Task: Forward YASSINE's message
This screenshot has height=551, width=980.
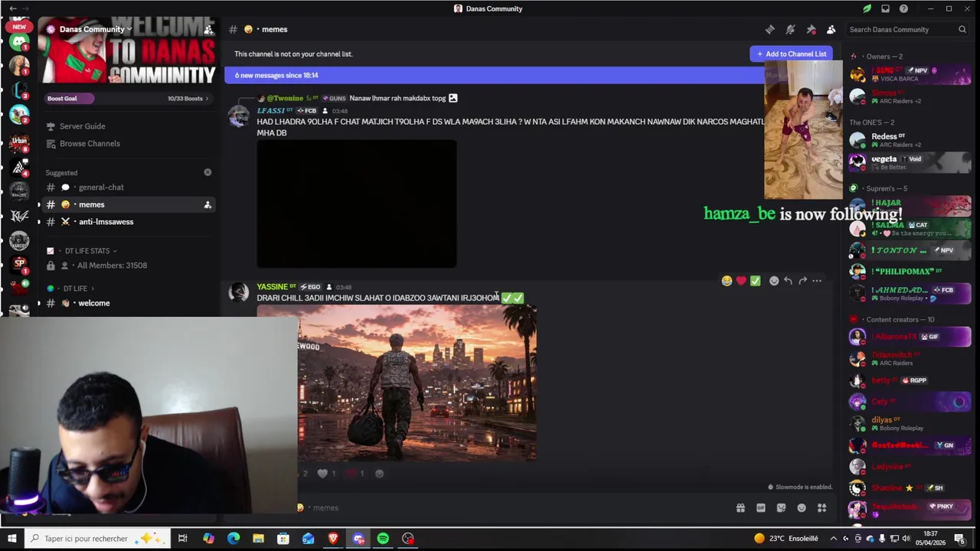Action: (x=802, y=281)
